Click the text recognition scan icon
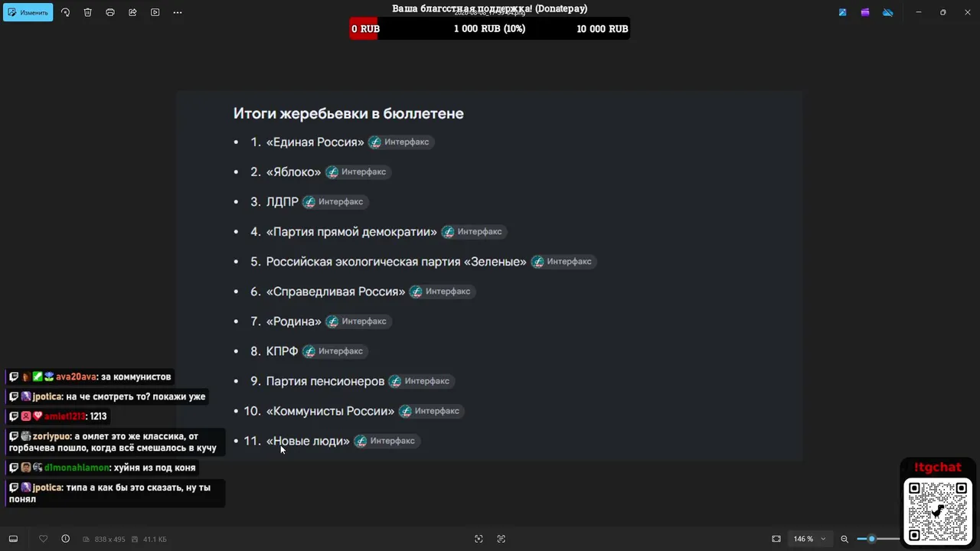The width and height of the screenshot is (980, 551). [501, 539]
